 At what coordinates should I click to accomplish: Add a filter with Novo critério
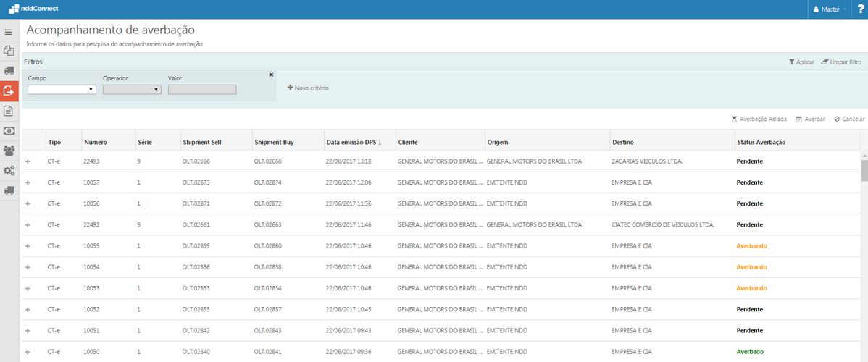(308, 88)
